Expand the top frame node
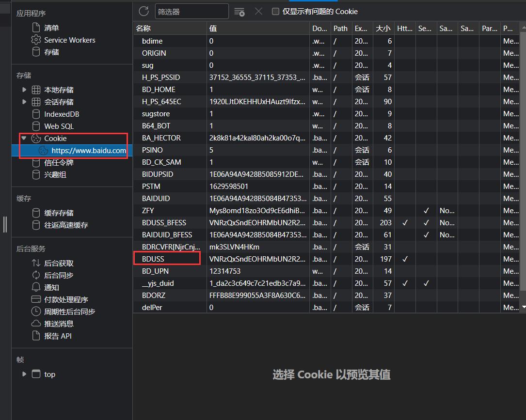 [x=24, y=374]
